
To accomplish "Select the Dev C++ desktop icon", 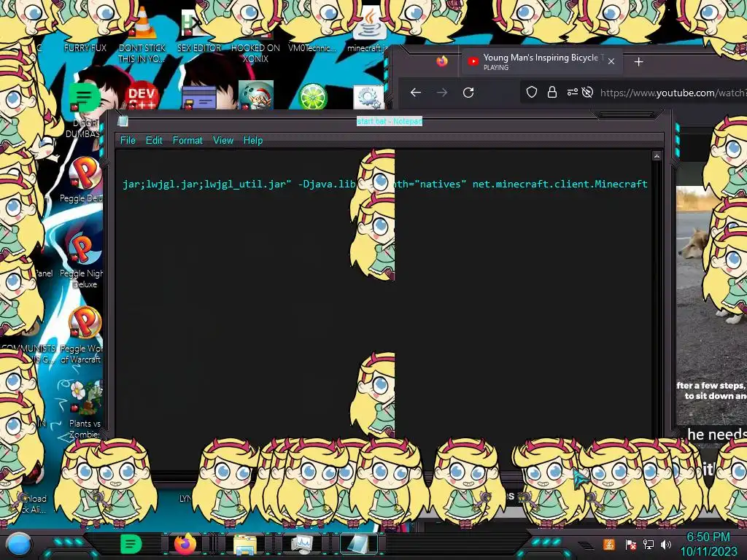I will pos(142,97).
